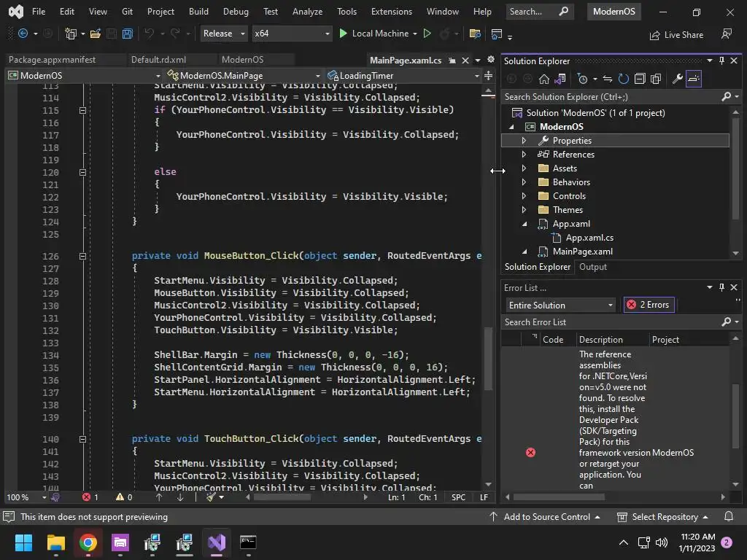
Task: Open the x64 platform dropdown
Action: pyautogui.click(x=292, y=34)
